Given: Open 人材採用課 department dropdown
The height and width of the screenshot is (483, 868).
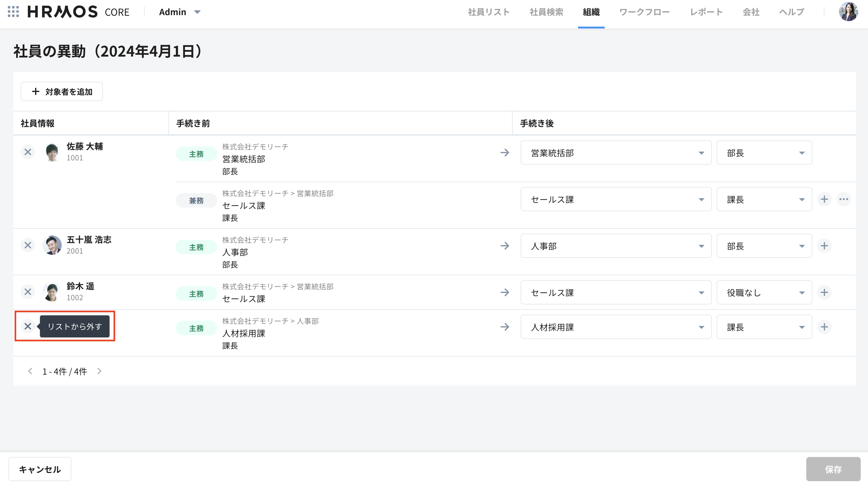Looking at the screenshot, I should (616, 327).
